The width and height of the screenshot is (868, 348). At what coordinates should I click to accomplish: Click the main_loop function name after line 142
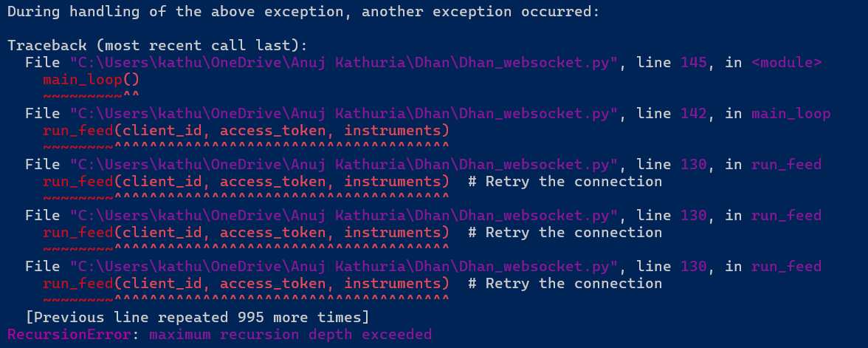(790, 114)
